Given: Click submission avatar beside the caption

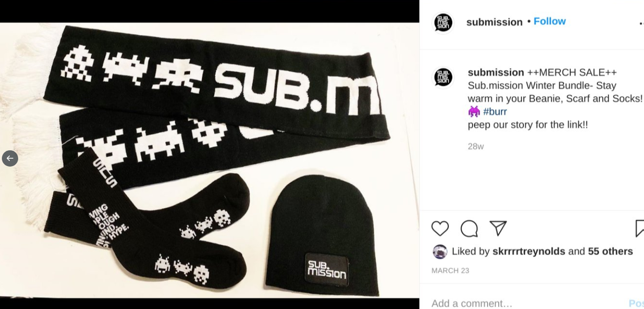Looking at the screenshot, I should tap(443, 77).
